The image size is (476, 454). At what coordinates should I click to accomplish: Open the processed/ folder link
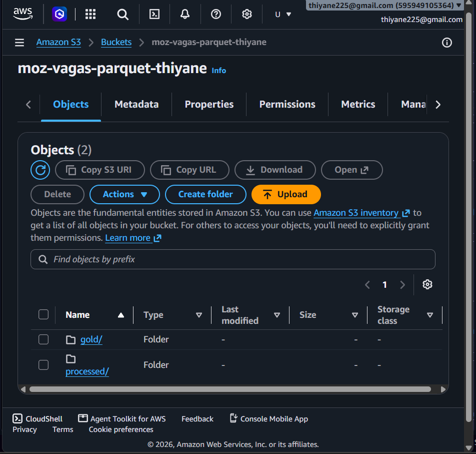87,371
